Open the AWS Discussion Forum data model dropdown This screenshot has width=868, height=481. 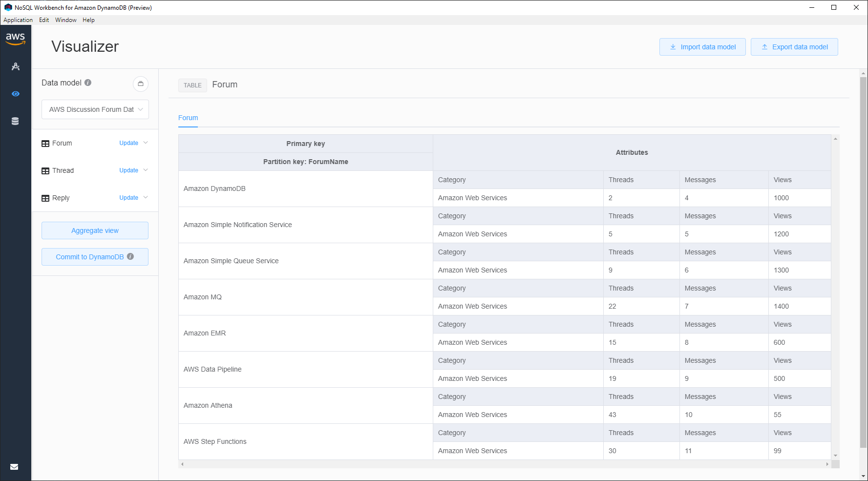pyautogui.click(x=95, y=109)
